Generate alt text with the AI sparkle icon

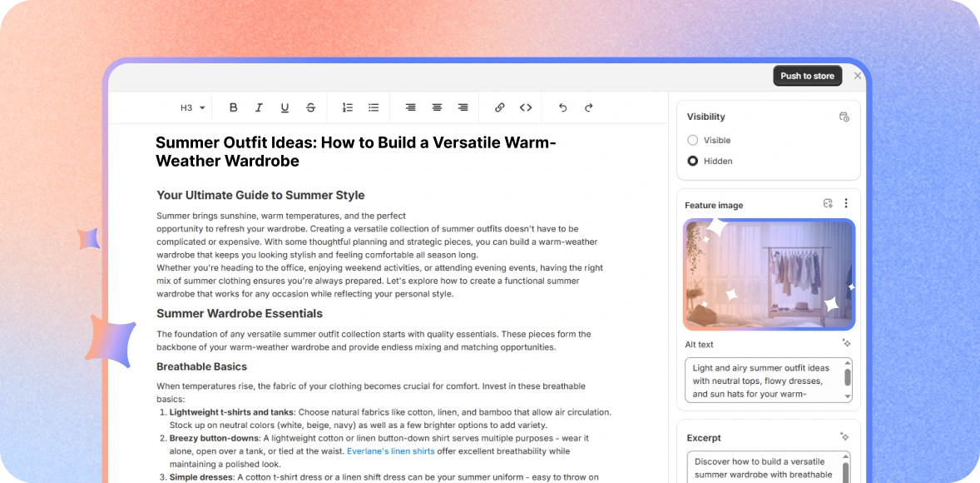click(846, 343)
